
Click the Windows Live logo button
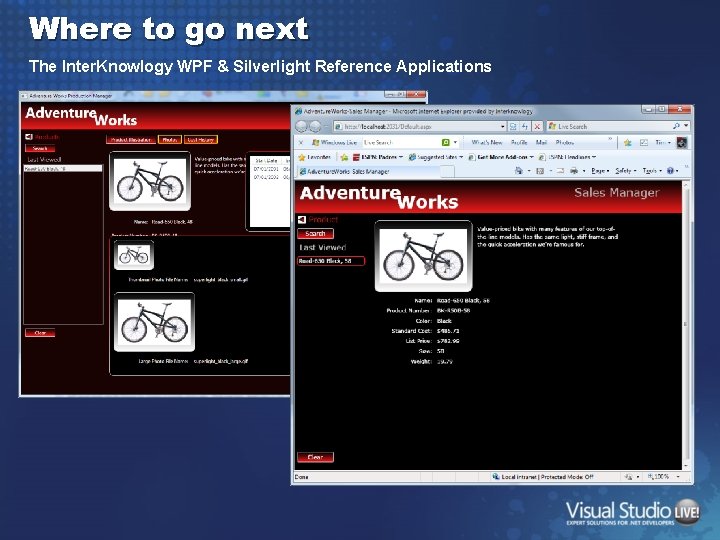(x=334, y=143)
